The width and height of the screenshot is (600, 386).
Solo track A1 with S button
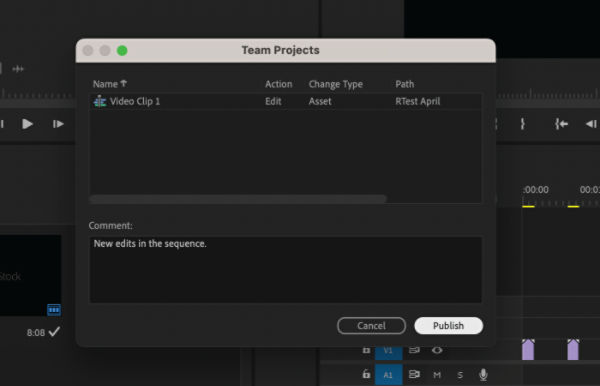[x=460, y=375]
